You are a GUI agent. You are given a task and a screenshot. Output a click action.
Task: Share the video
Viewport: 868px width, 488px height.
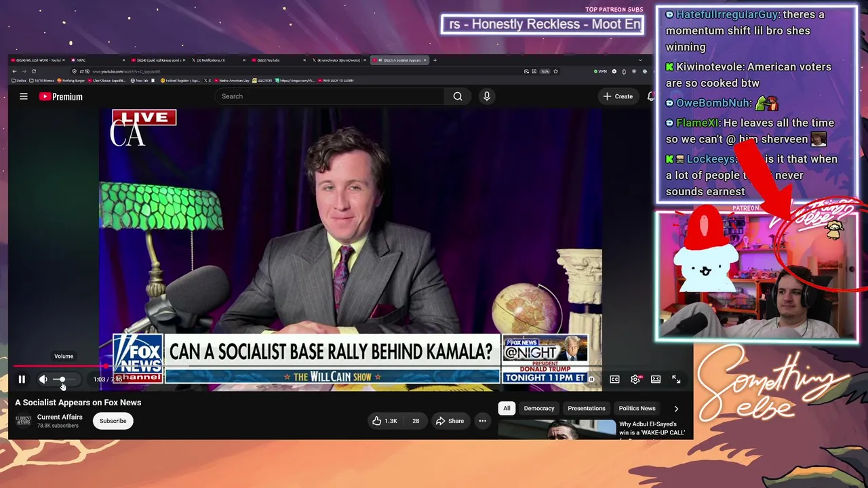[450, 421]
